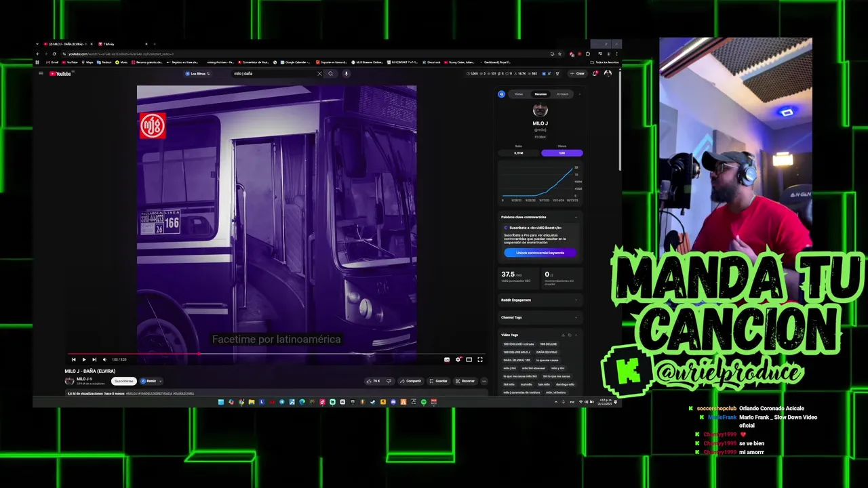
Task: Open File Explorer from the taskbar
Action: 251,402
